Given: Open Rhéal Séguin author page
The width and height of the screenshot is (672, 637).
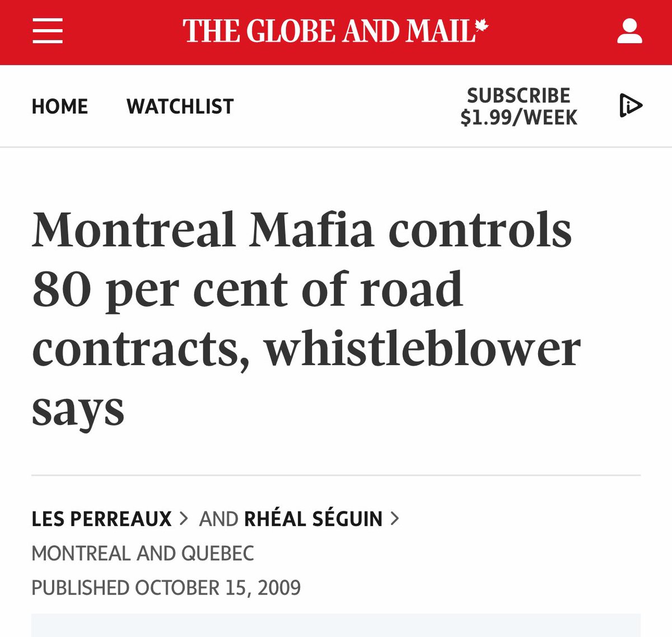Looking at the screenshot, I should [313, 519].
